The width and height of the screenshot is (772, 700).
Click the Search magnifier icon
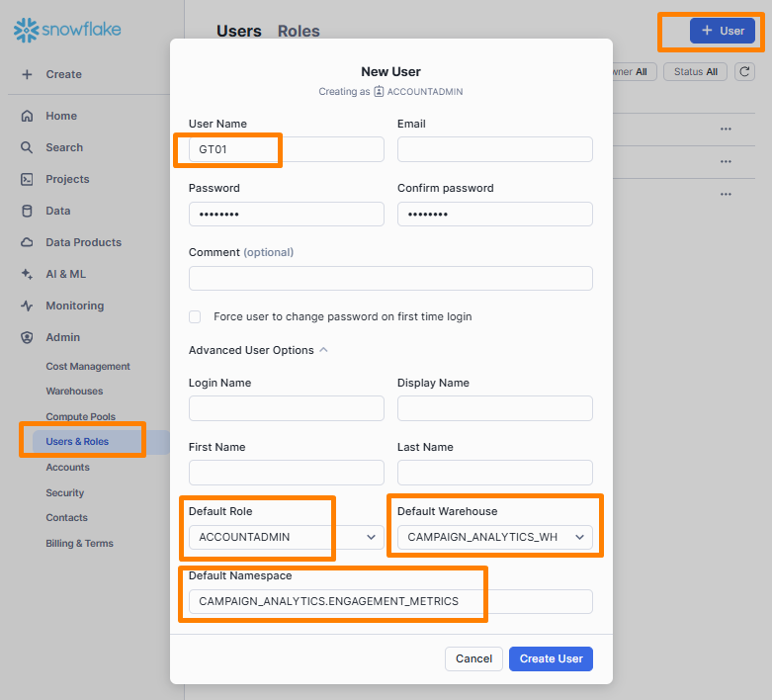pos(27,147)
